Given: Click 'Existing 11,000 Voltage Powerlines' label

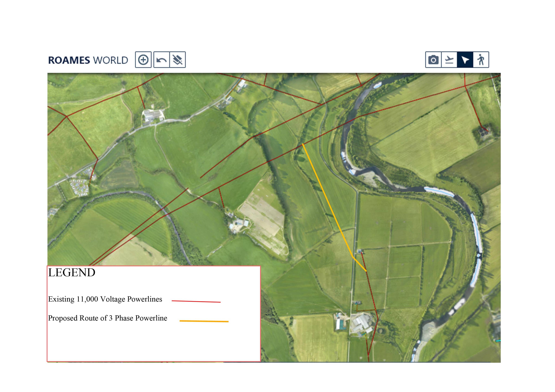Looking at the screenshot, I should pos(105,299).
